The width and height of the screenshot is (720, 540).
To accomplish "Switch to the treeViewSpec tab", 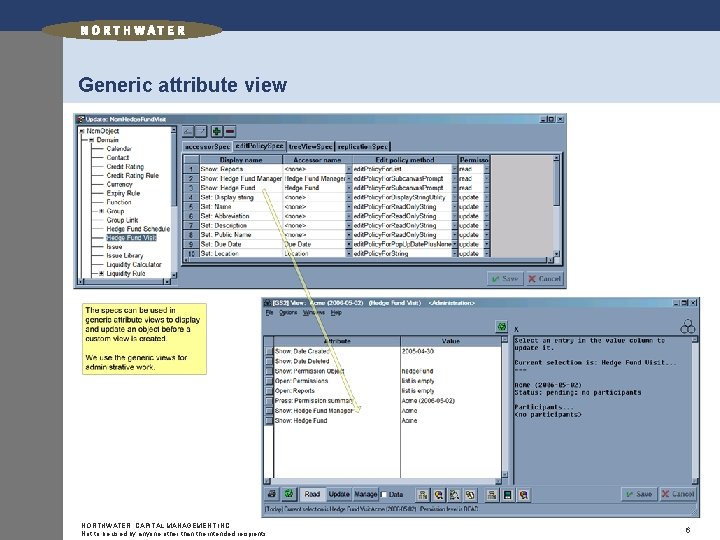I will 310,146.
